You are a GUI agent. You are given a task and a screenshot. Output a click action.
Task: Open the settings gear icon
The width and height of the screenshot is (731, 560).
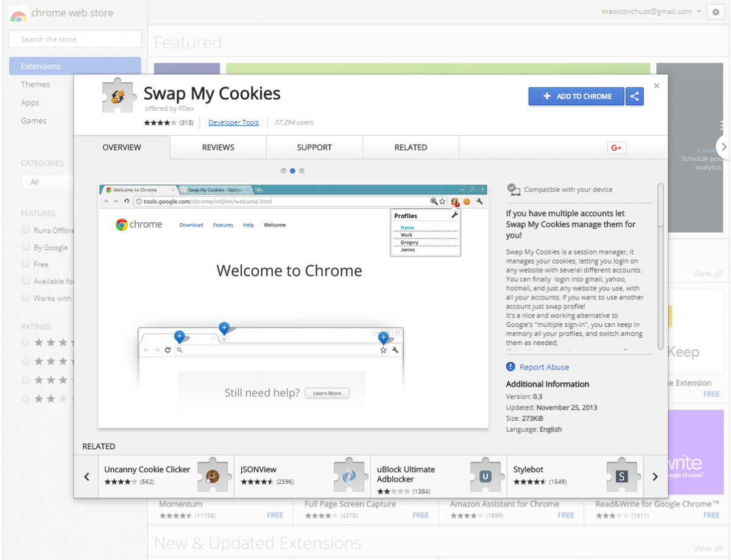[x=715, y=12]
